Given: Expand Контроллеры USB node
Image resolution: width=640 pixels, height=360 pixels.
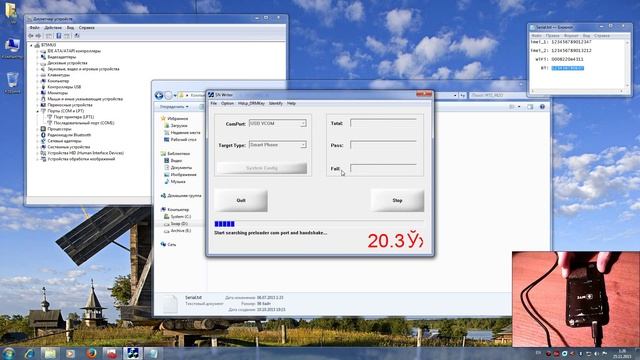Looking at the screenshot, I should point(38,87).
